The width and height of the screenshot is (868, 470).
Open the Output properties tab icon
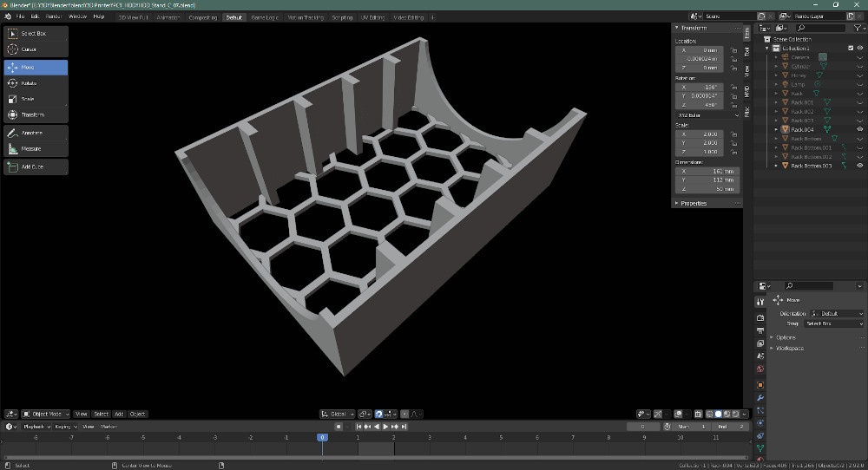coord(760,330)
